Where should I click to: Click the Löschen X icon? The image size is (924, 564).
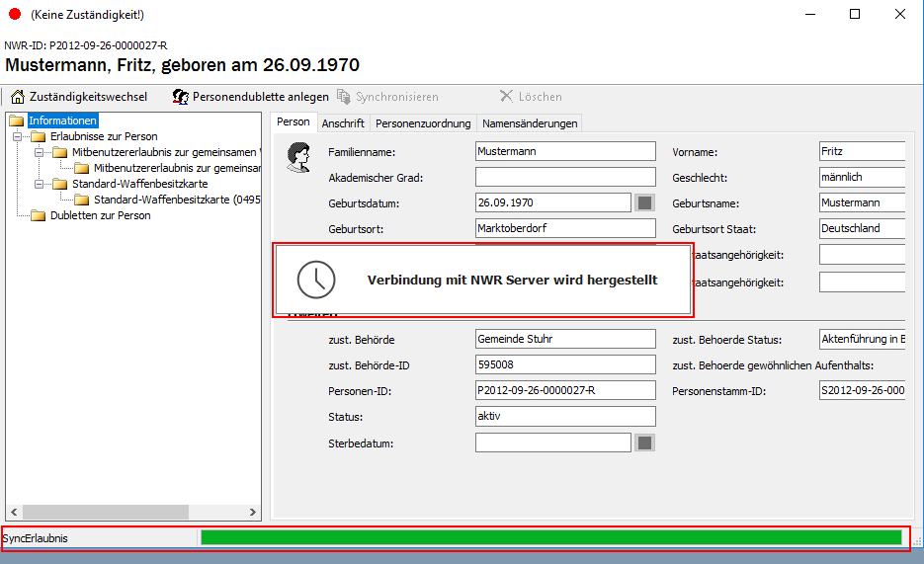[x=506, y=97]
